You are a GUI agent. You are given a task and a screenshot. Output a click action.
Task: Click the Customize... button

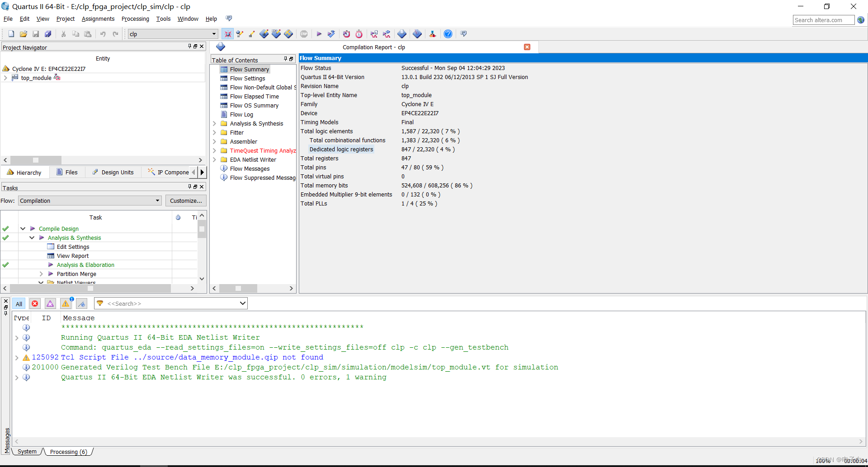(186, 201)
